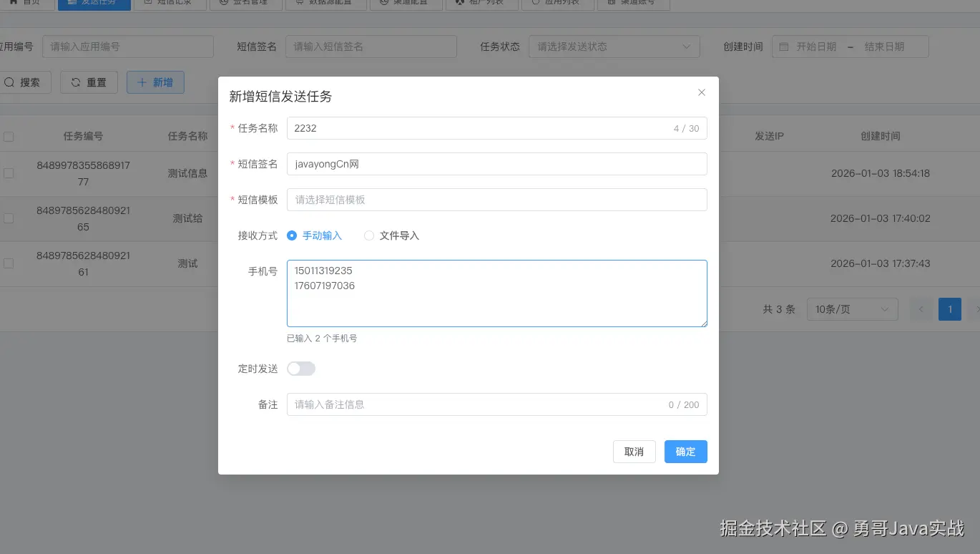This screenshot has width=980, height=554.
Task: Click the 任务名称 field containing 2232
Action: [x=496, y=128]
